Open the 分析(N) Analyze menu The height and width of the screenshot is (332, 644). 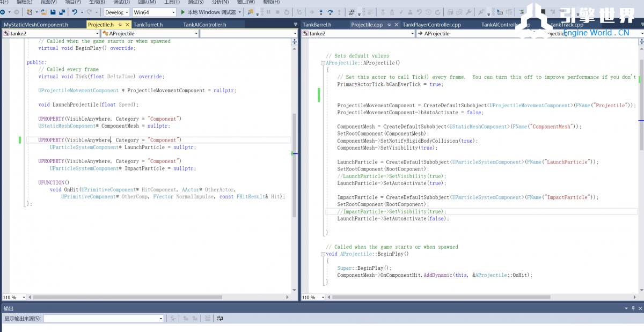pos(220,2)
